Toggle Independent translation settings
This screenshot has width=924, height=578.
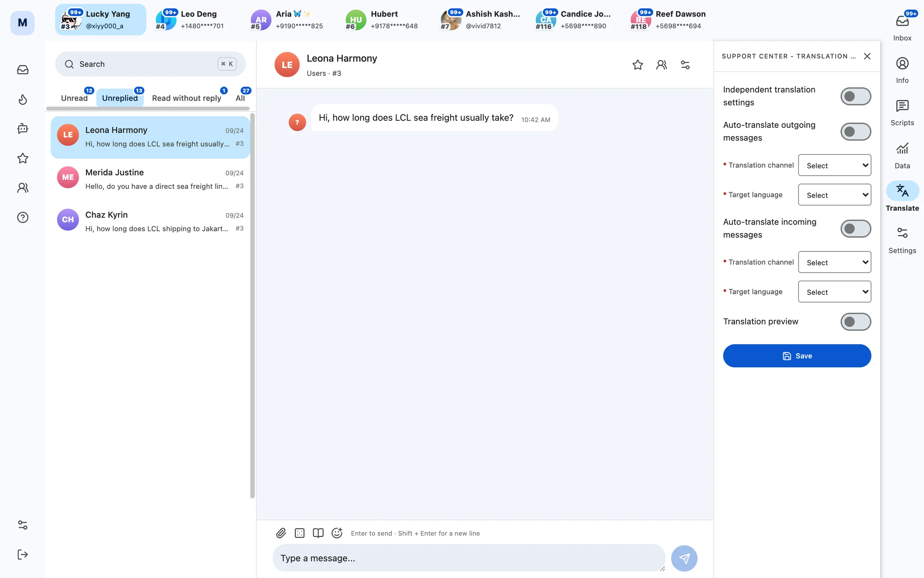pyautogui.click(x=855, y=96)
